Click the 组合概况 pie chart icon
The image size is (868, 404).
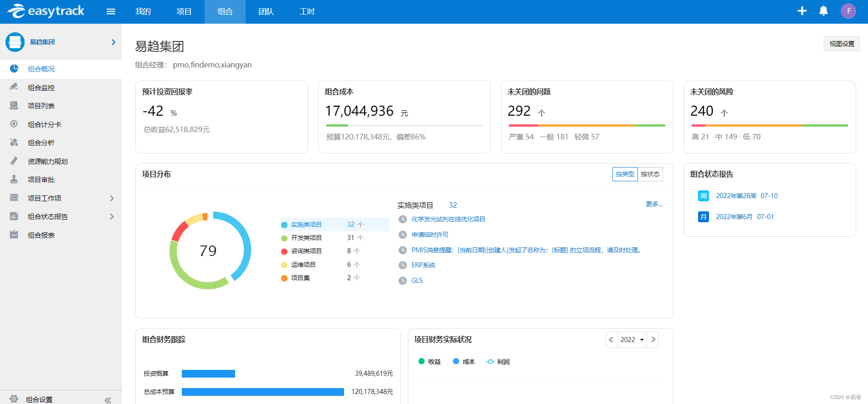(x=14, y=69)
